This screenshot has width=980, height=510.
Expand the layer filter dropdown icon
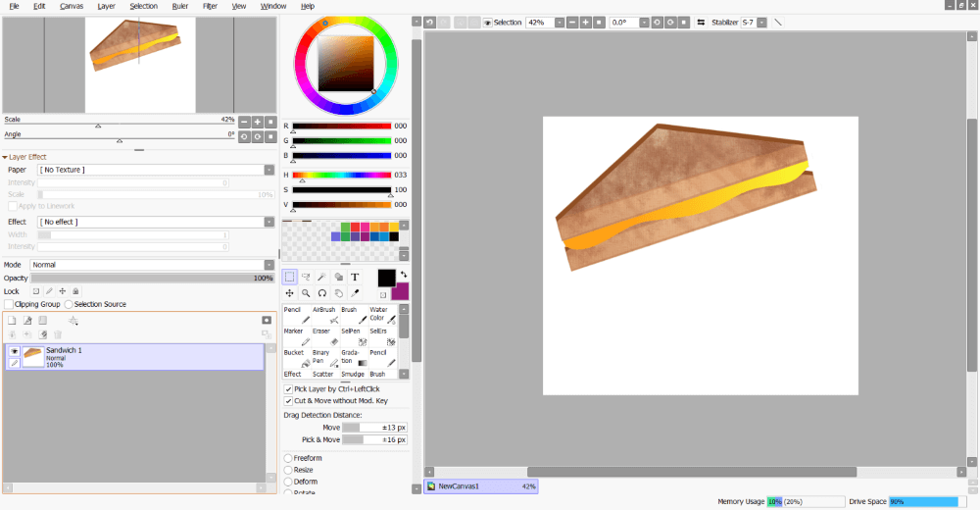click(x=73, y=321)
